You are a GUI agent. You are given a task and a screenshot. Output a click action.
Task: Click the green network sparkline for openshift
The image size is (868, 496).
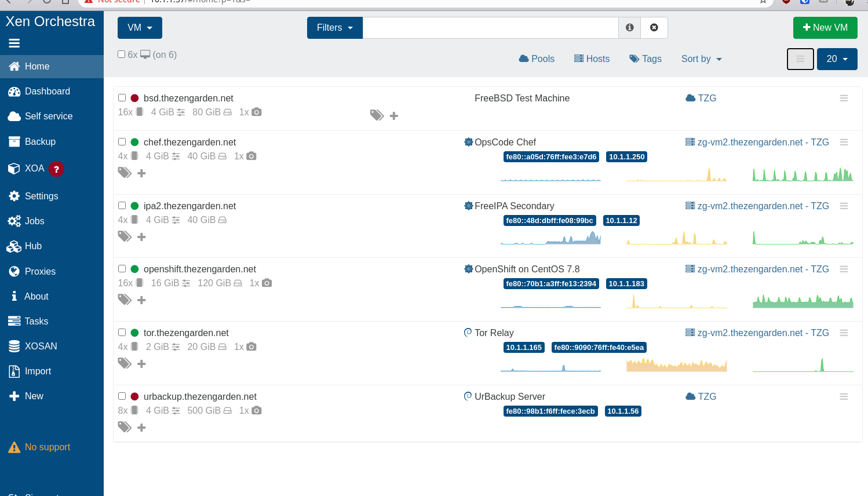point(803,300)
